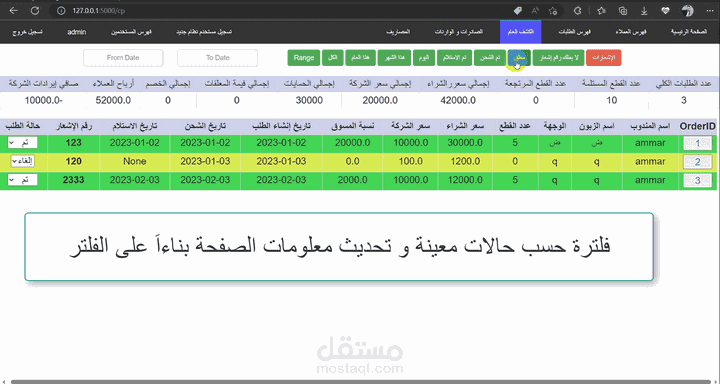The width and height of the screenshot is (720, 384).
Task: Filter orders by تم الشحن status
Action: point(490,57)
